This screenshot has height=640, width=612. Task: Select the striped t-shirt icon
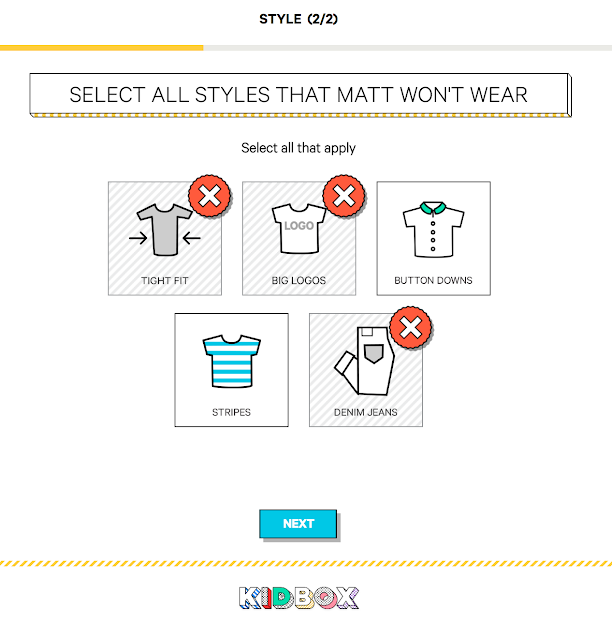click(231, 362)
